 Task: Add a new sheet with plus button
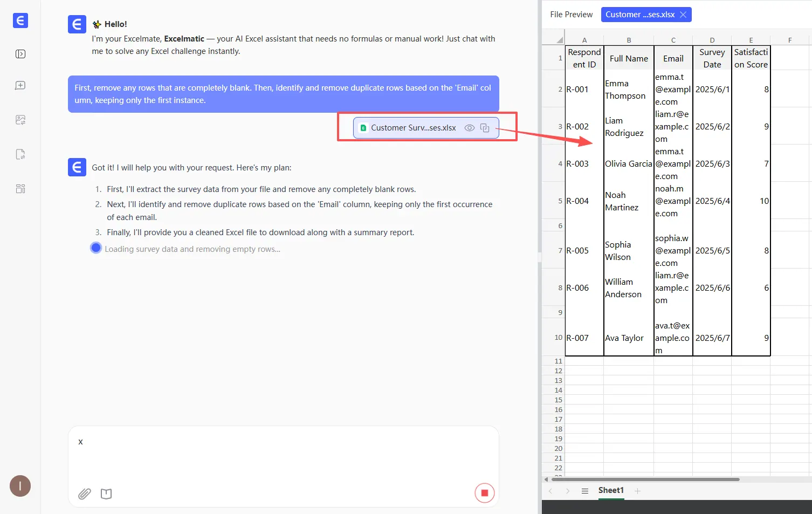[637, 491]
